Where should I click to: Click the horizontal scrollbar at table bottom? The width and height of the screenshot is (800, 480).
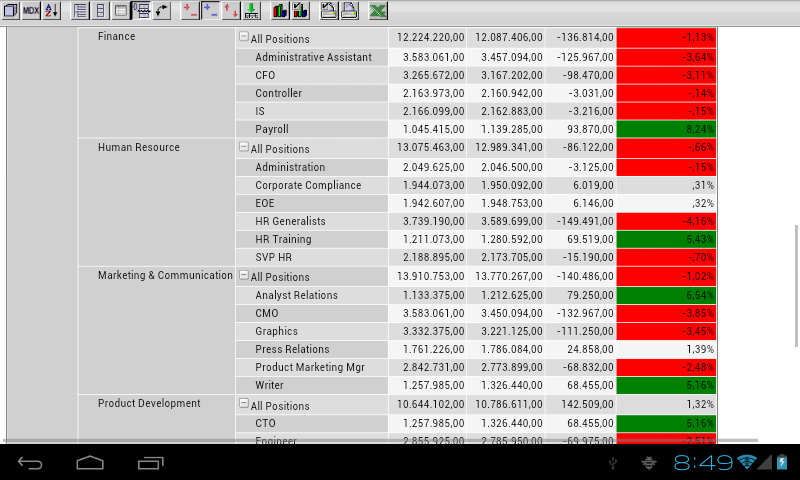coord(380,440)
